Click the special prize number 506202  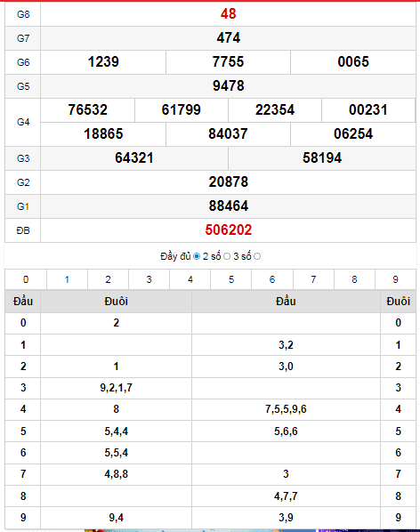[x=229, y=230]
